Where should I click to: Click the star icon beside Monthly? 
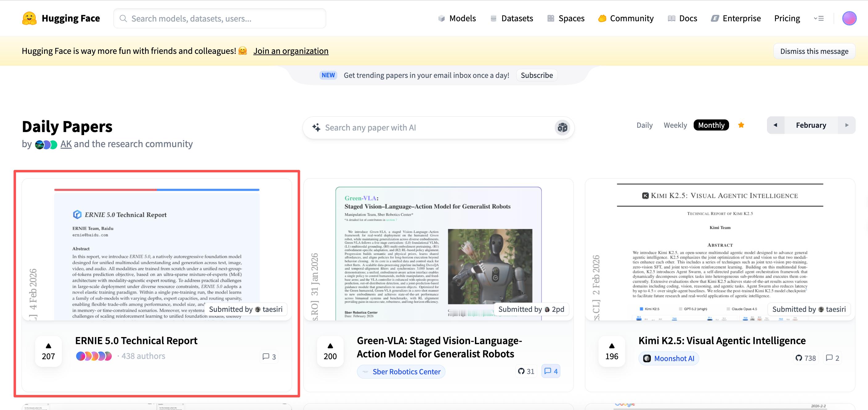pyautogui.click(x=741, y=125)
